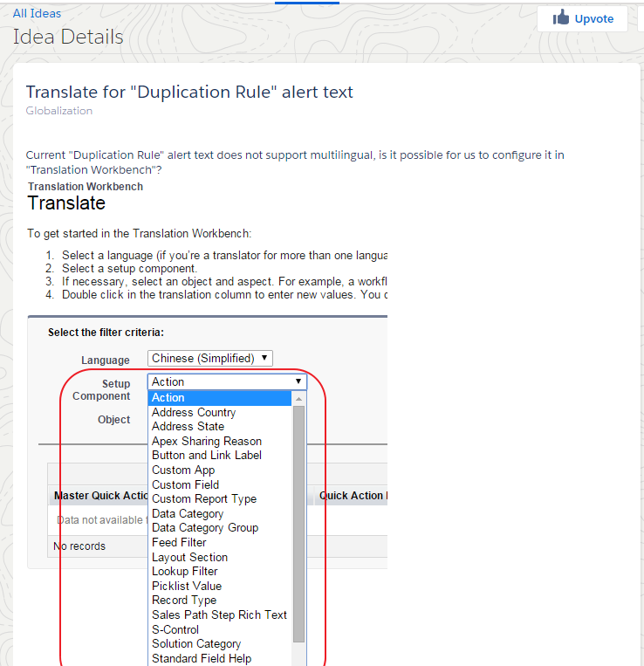Click the 'Idea Details' page heading
Viewport: 644px width, 666px height.
[68, 37]
